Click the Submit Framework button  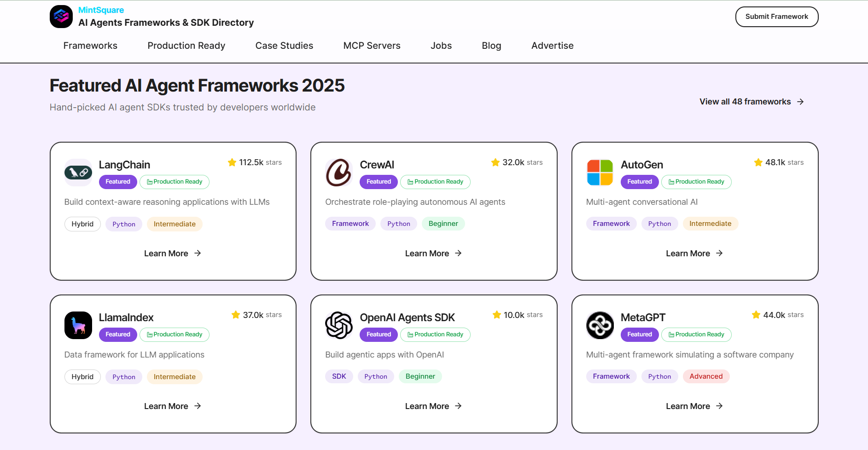click(x=777, y=17)
